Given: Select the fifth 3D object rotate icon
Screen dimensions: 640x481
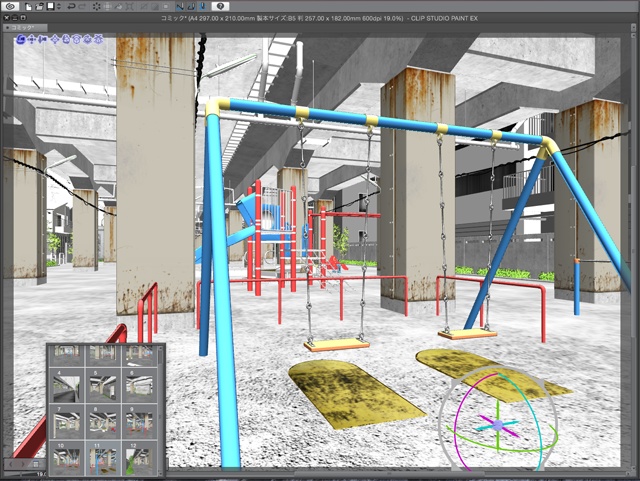Looking at the screenshot, I should click(x=66, y=39).
